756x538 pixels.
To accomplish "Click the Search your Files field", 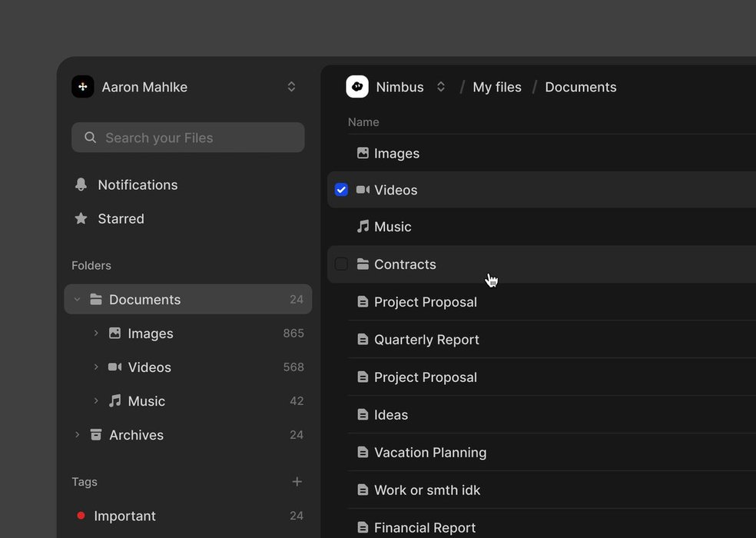I will click(x=188, y=138).
